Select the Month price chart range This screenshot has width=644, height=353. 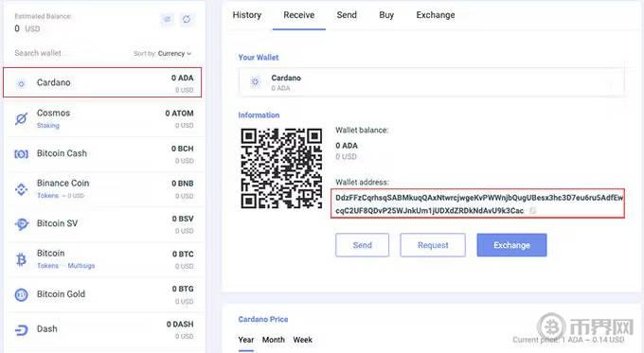pyautogui.click(x=274, y=340)
